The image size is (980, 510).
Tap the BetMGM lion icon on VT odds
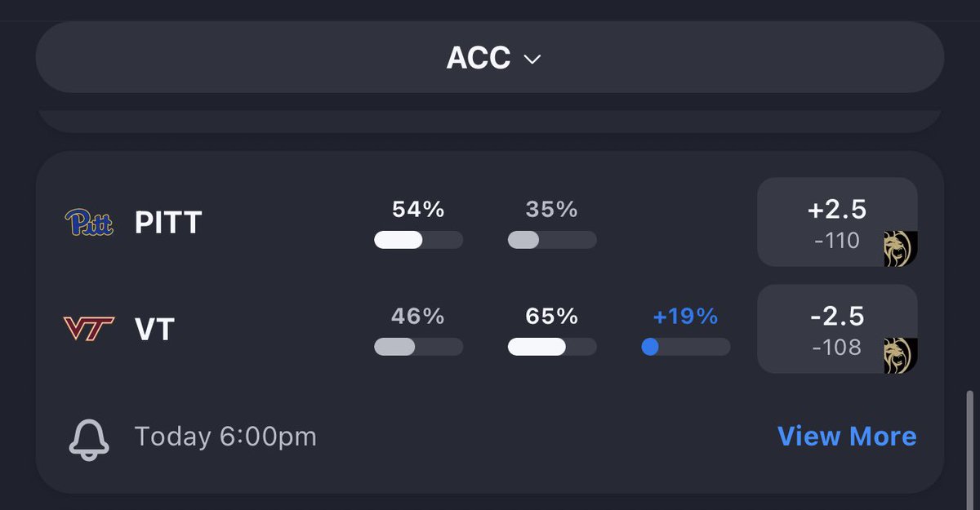(900, 356)
